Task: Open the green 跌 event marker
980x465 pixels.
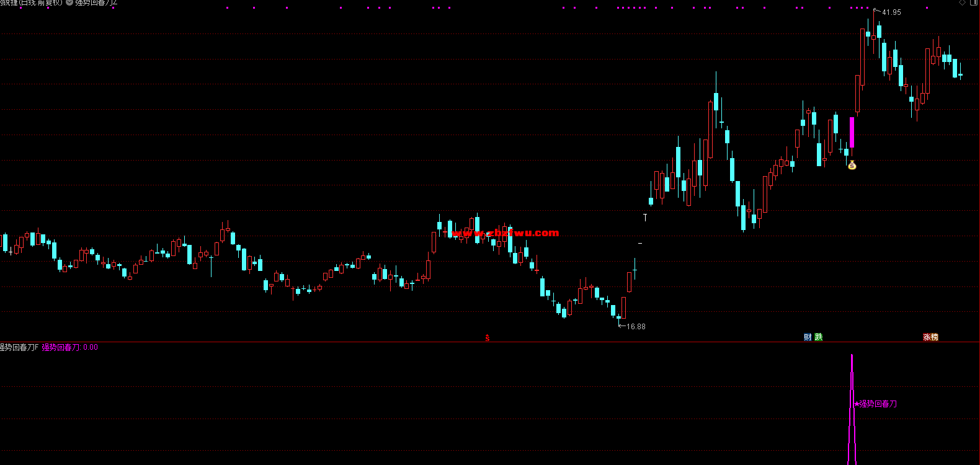Action: point(819,337)
